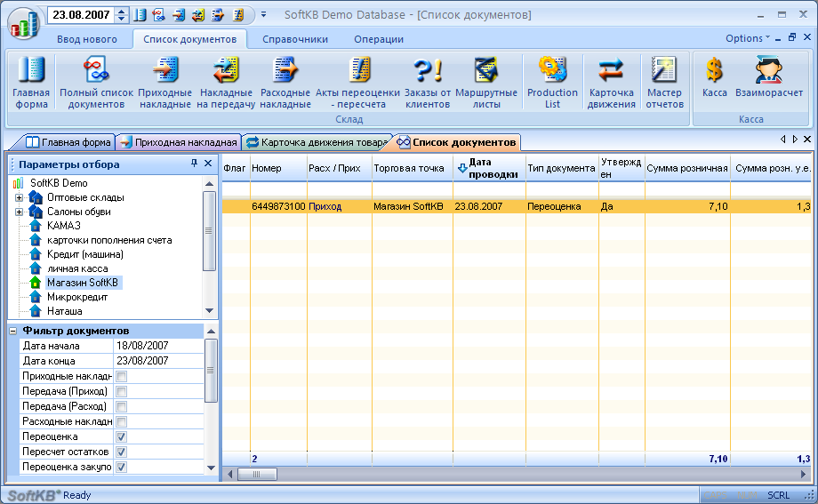
Task: Uncheck Пересчет остатков checkbox
Action: 121,452
